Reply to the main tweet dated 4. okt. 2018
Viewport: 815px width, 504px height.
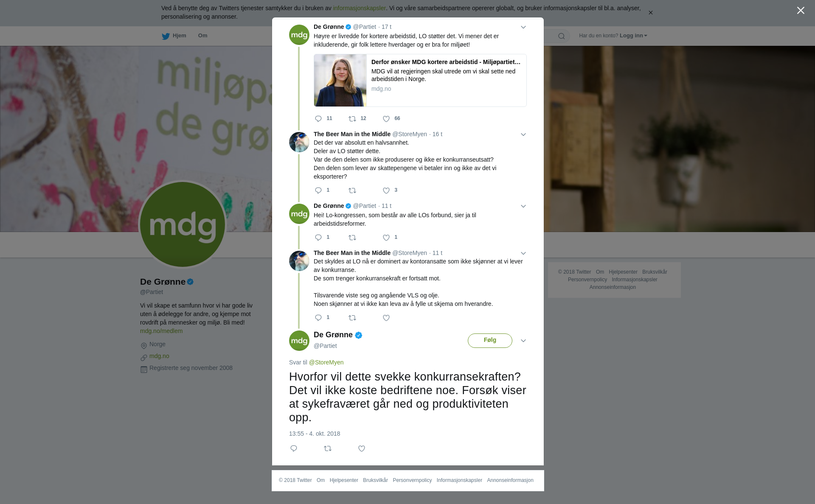click(x=294, y=448)
